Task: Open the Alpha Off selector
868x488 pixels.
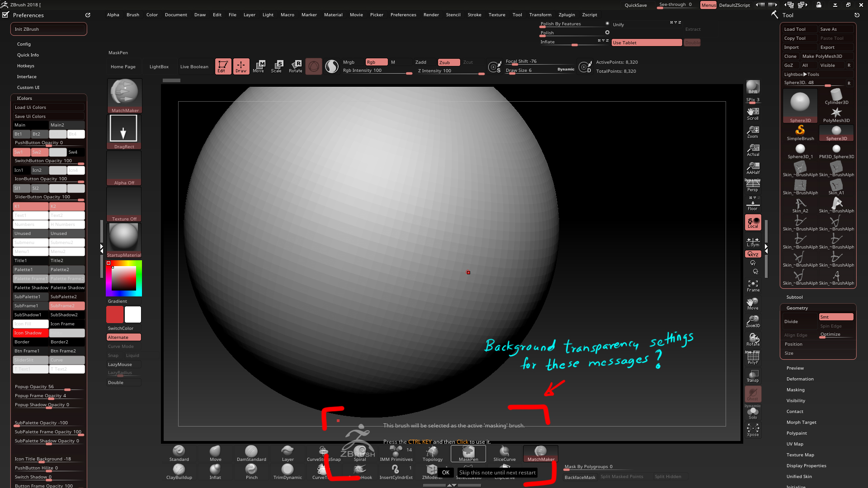Action: (x=124, y=168)
